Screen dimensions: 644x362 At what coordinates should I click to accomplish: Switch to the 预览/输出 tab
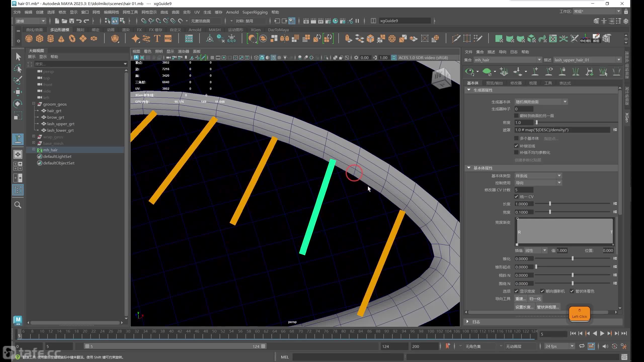[x=494, y=83]
